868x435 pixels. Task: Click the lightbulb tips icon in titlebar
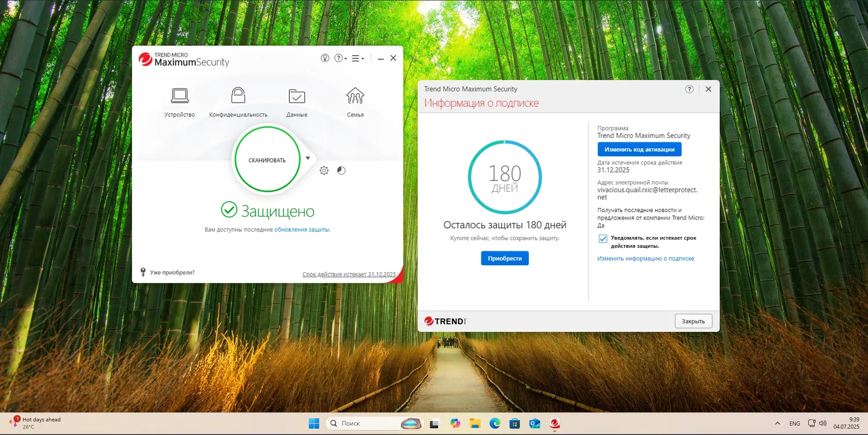pos(325,58)
